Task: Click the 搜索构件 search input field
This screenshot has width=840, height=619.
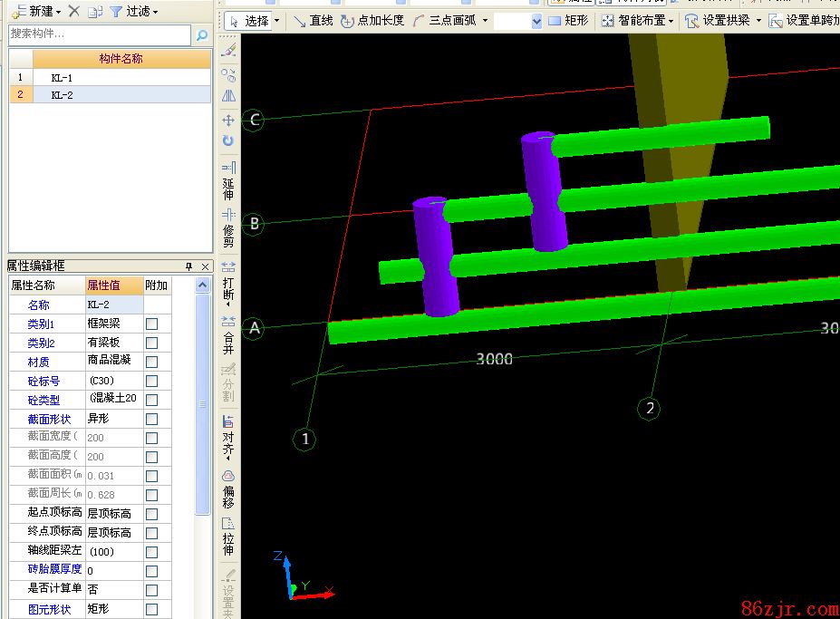Action: point(100,34)
